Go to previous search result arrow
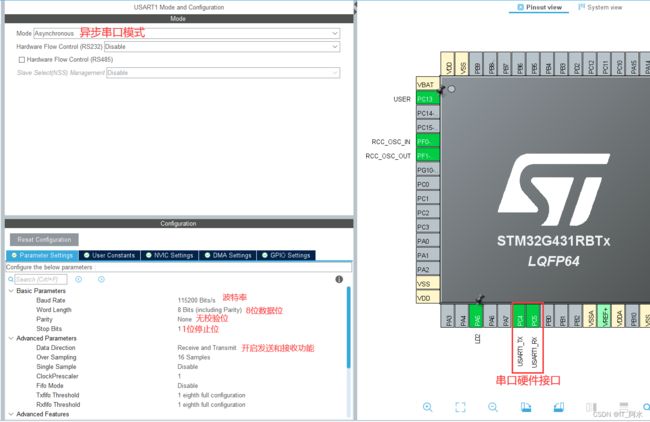 point(78,279)
